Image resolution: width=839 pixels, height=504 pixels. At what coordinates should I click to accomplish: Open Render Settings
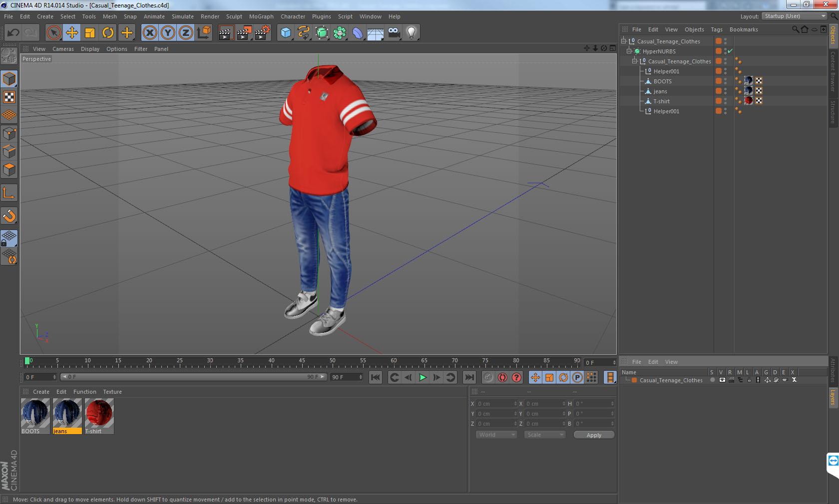pyautogui.click(x=263, y=33)
